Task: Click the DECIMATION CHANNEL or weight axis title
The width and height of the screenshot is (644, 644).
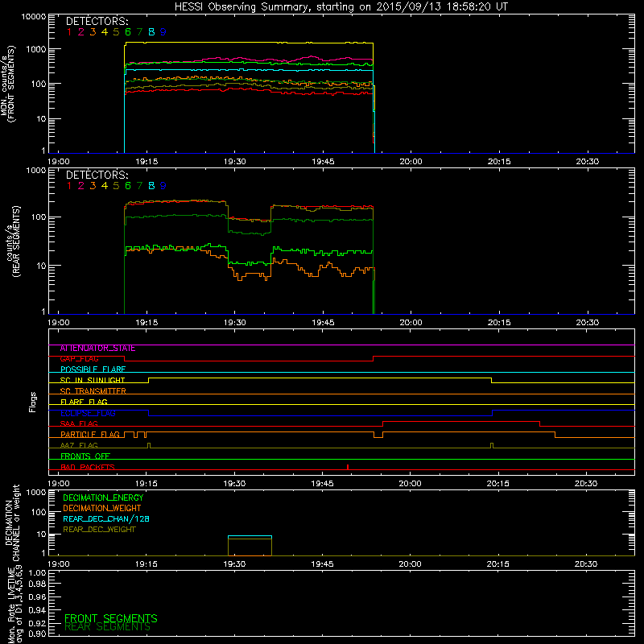Action: pos(12,522)
